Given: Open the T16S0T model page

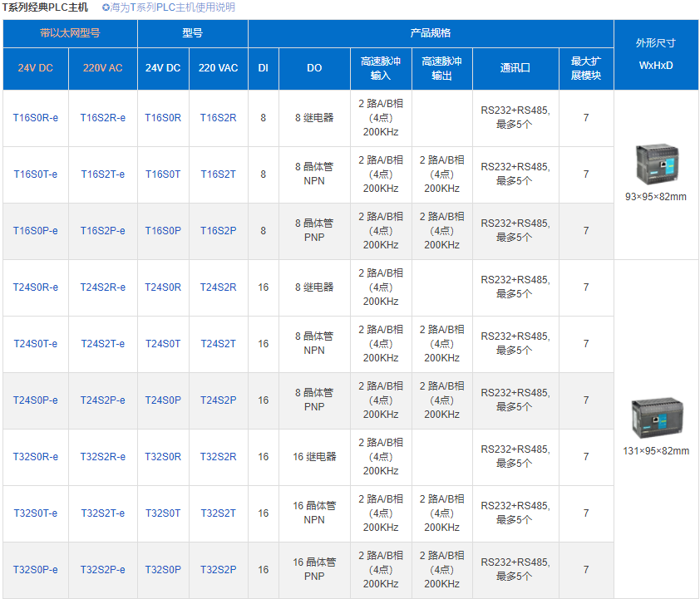Looking at the screenshot, I should coord(163,174).
